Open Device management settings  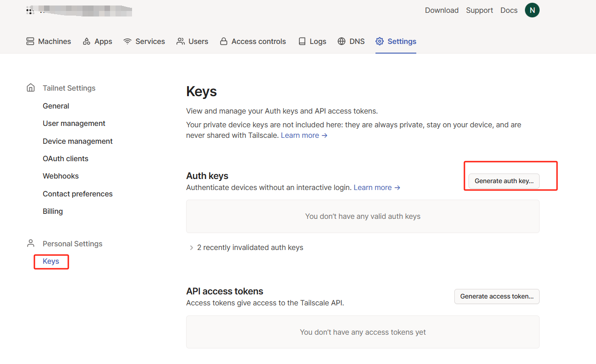coord(77,141)
